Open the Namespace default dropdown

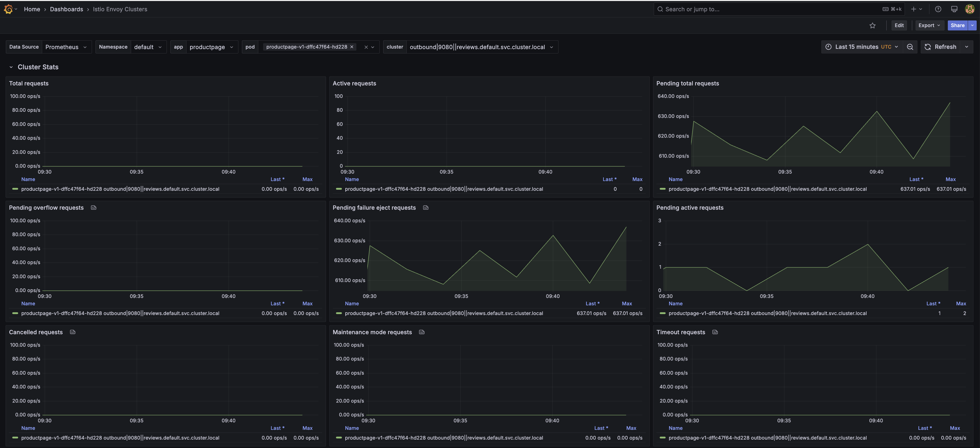[x=148, y=47]
